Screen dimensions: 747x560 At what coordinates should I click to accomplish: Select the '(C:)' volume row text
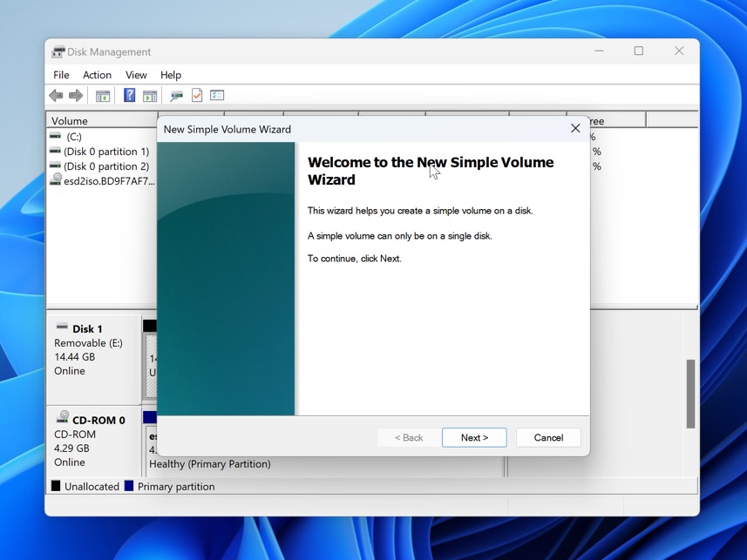tap(74, 137)
